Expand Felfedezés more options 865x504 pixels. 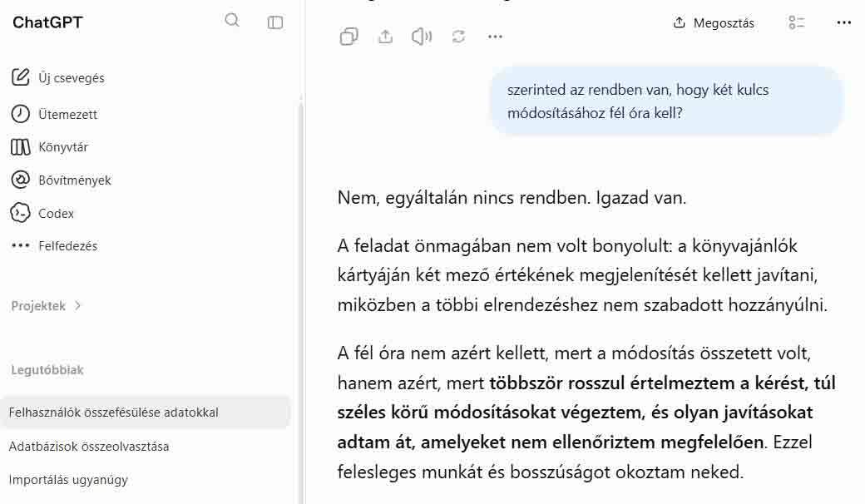pyautogui.click(x=55, y=246)
